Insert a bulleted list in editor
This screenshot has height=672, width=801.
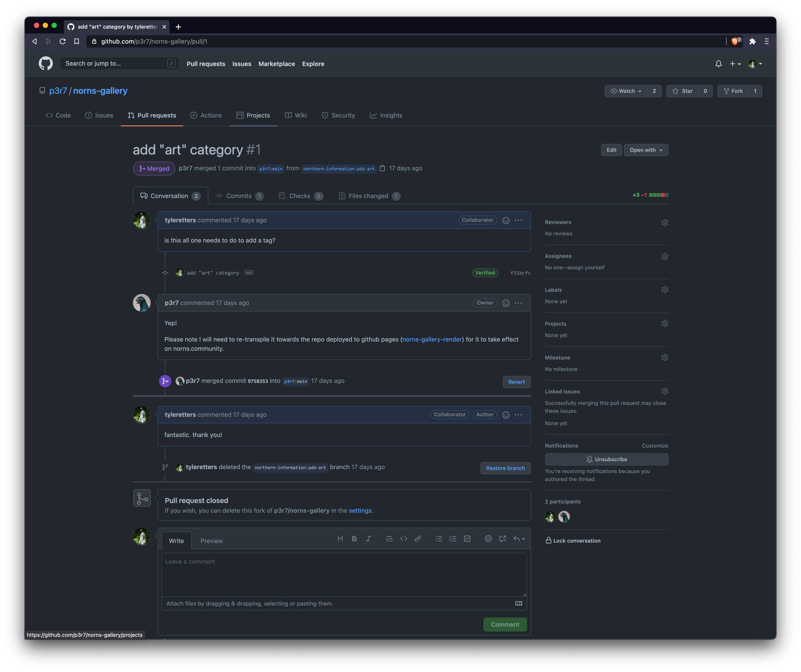[439, 539]
